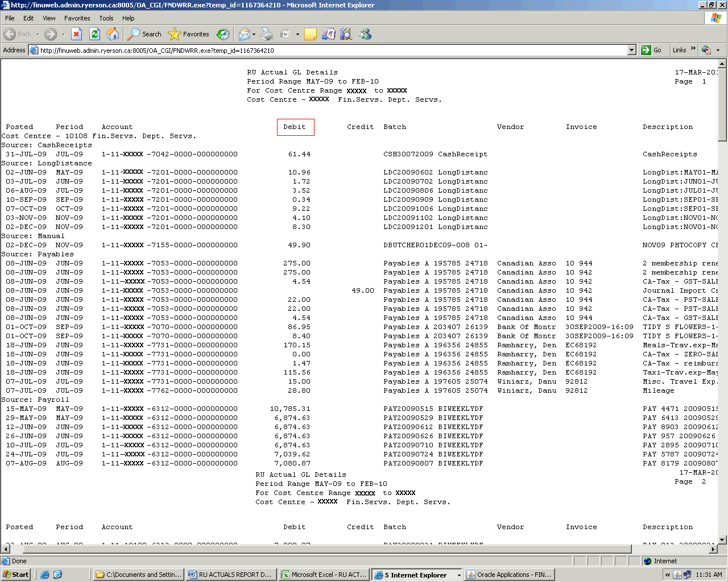The width and height of the screenshot is (728, 582).
Task: Click the Research toolbar icon
Action: 346,34
